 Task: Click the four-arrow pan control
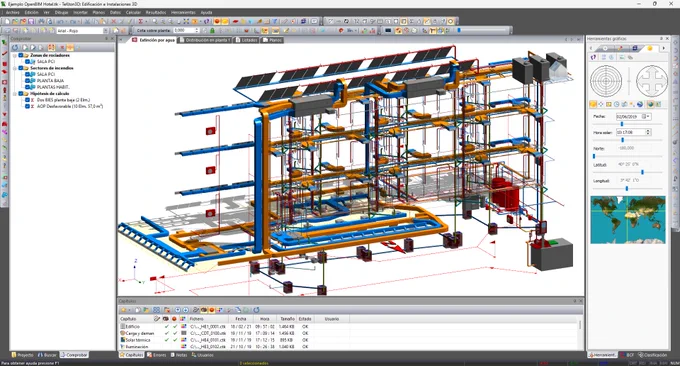[652, 81]
